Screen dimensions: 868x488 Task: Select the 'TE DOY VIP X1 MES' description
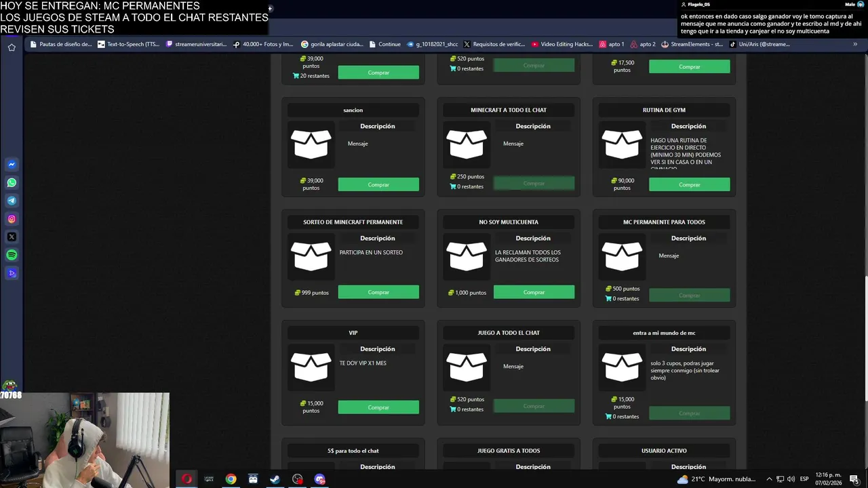363,363
